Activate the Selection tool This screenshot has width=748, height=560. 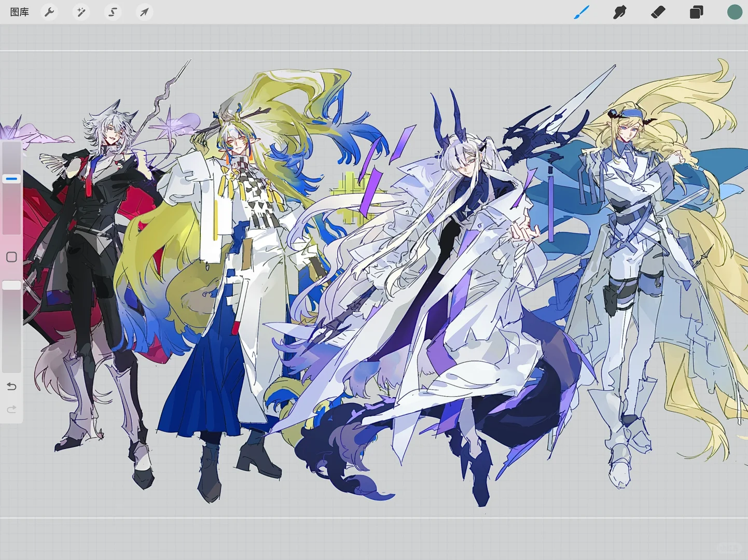tap(113, 12)
